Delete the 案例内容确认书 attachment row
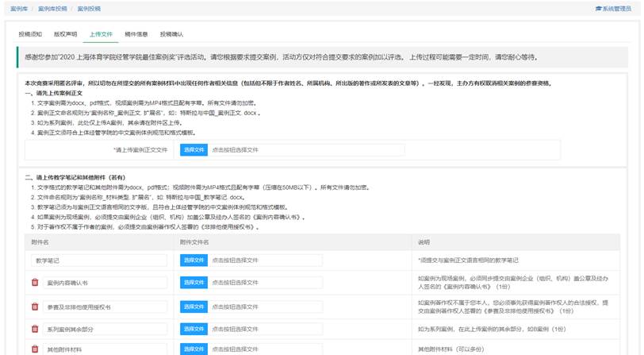This screenshot has width=644, height=355. [35, 283]
